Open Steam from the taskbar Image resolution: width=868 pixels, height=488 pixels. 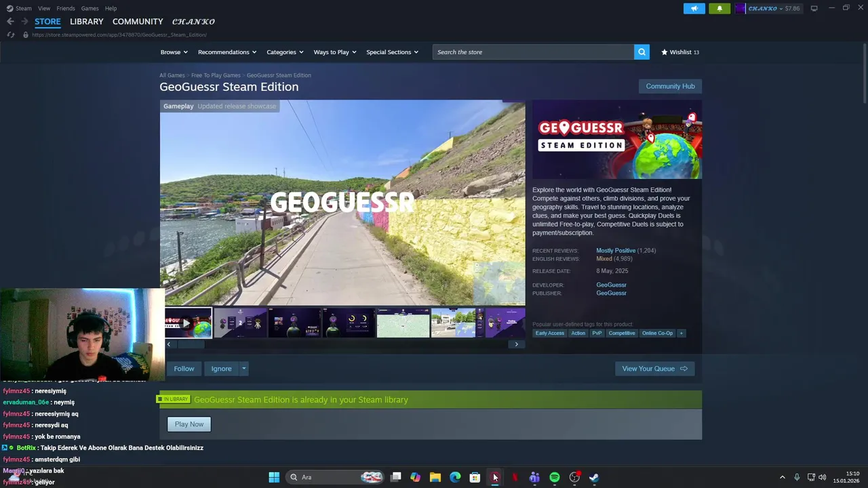(x=594, y=477)
